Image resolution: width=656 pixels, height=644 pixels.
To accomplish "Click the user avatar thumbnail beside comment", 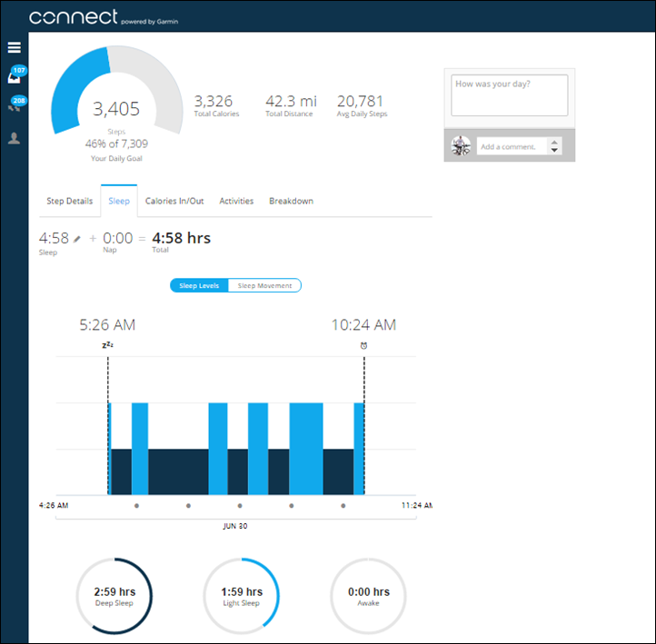I will [462, 146].
